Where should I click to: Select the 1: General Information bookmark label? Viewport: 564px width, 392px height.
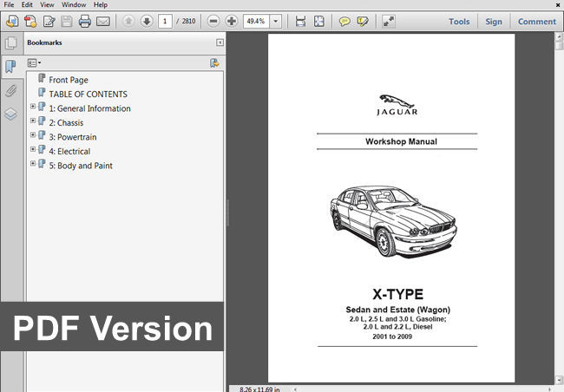pos(90,108)
